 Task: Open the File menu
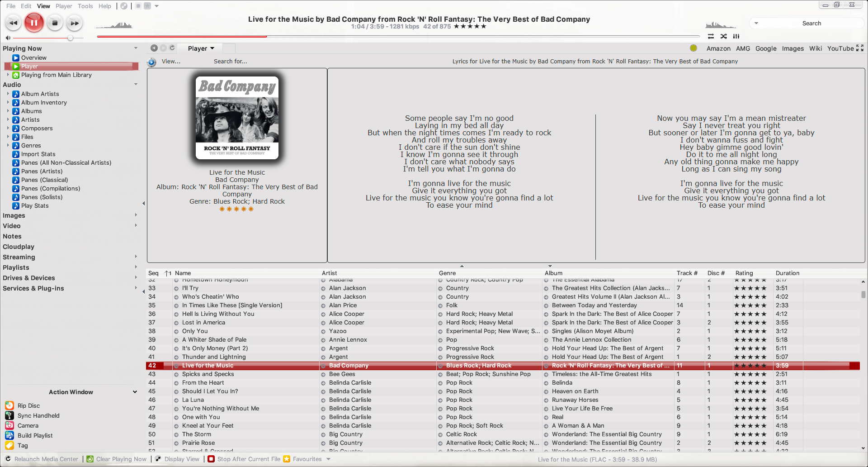point(11,6)
